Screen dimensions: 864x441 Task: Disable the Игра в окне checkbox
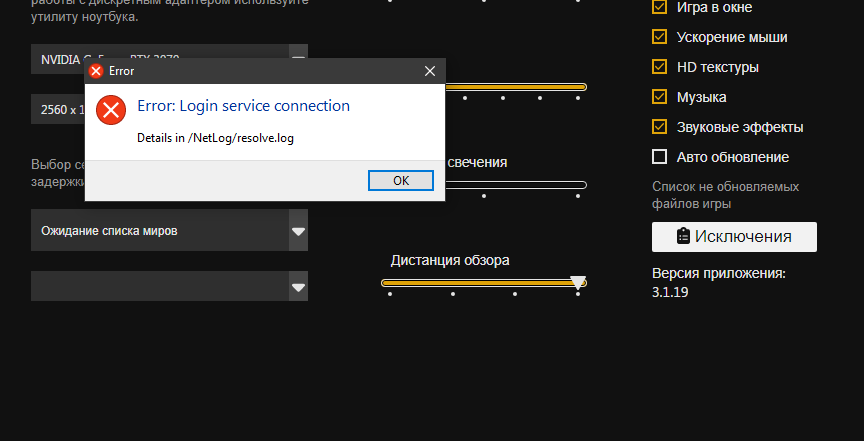659,7
